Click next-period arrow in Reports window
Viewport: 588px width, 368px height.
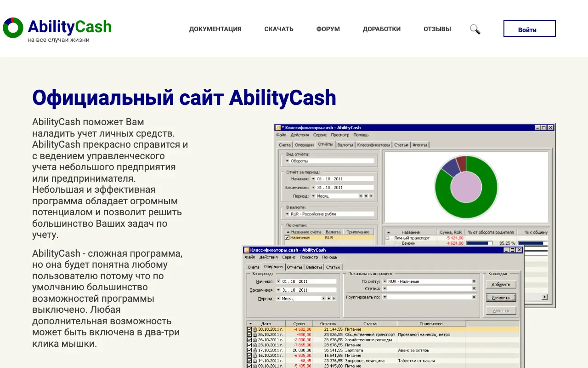point(371,196)
